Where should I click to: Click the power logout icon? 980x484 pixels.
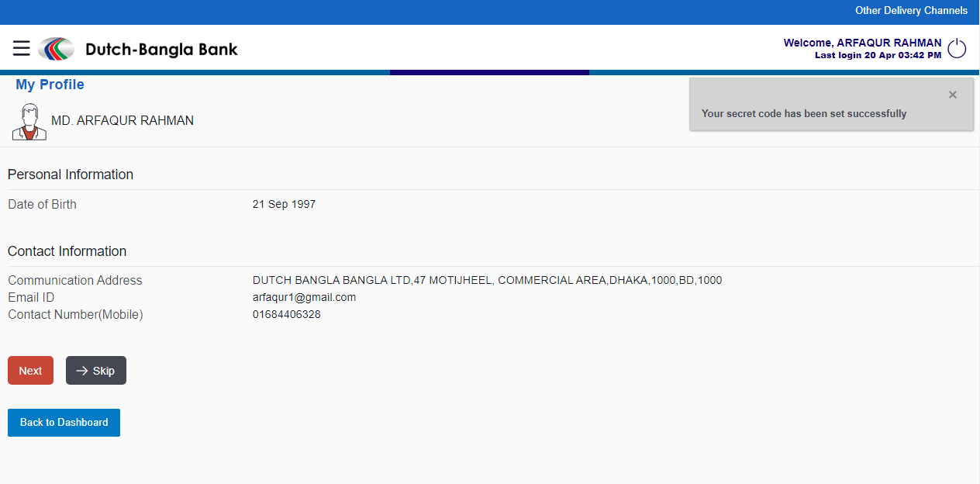click(x=958, y=48)
